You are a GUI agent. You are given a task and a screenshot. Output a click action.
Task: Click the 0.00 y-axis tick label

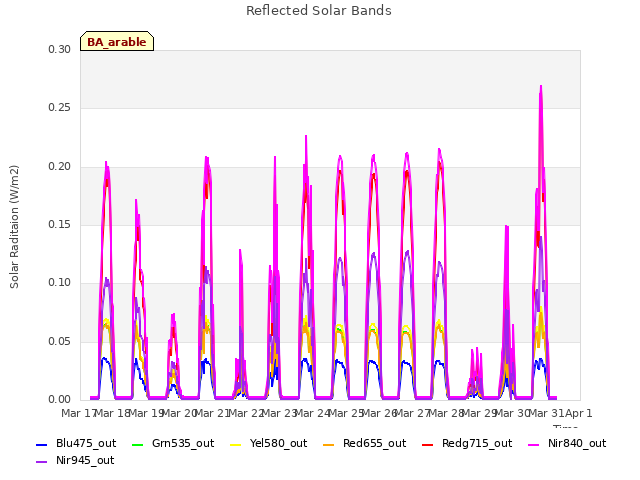pos(59,399)
